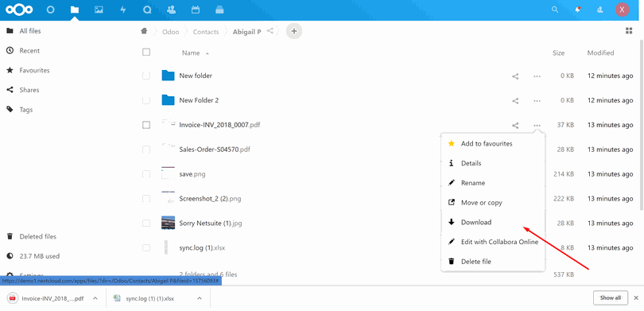644x311 pixels.
Task: Expand options arrow for downloaded Invoice PDF
Action: pyautogui.click(x=95, y=299)
